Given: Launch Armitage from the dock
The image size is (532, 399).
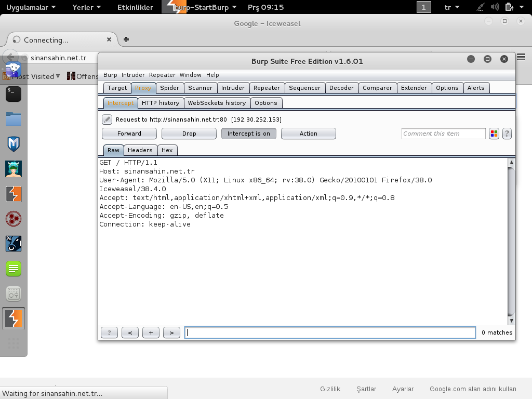Looking at the screenshot, I should (x=14, y=169).
